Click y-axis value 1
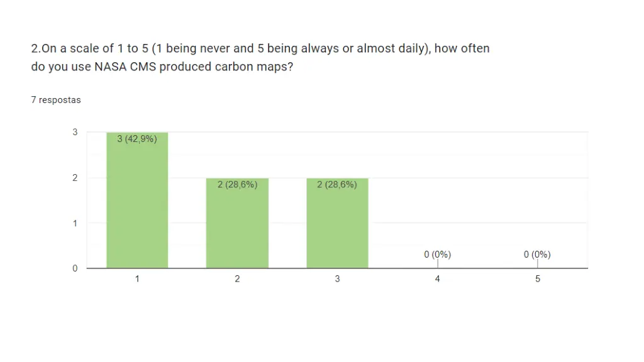 [x=75, y=223]
